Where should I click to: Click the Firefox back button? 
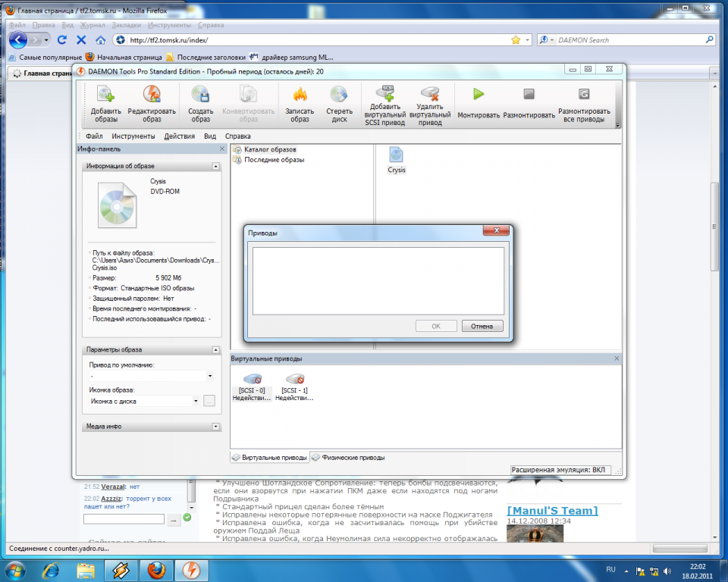[x=18, y=40]
